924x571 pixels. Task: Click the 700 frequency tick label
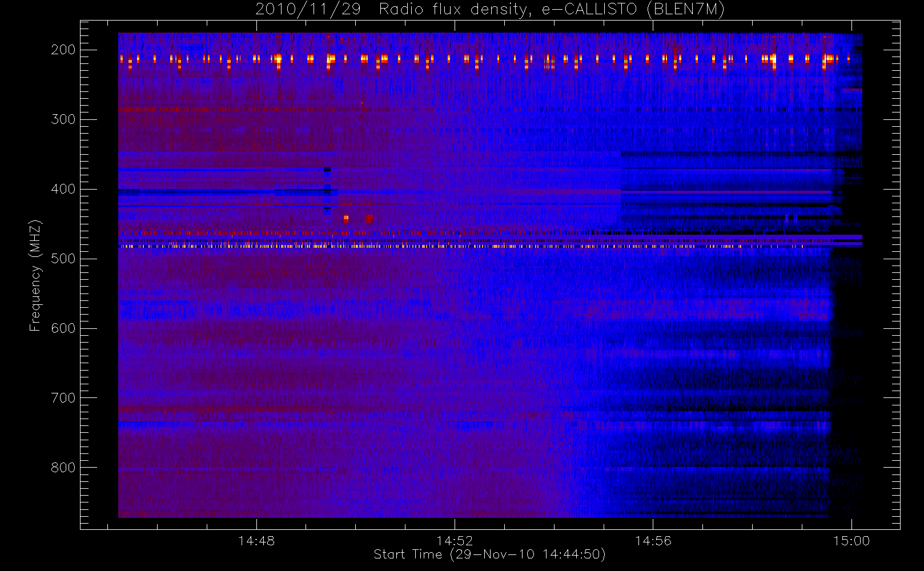63,398
